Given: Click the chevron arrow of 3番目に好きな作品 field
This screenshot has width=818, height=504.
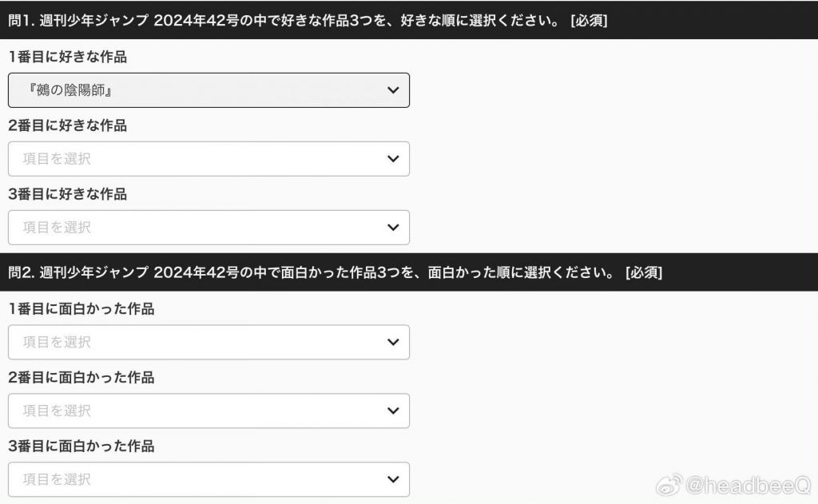Looking at the screenshot, I should click(393, 228).
